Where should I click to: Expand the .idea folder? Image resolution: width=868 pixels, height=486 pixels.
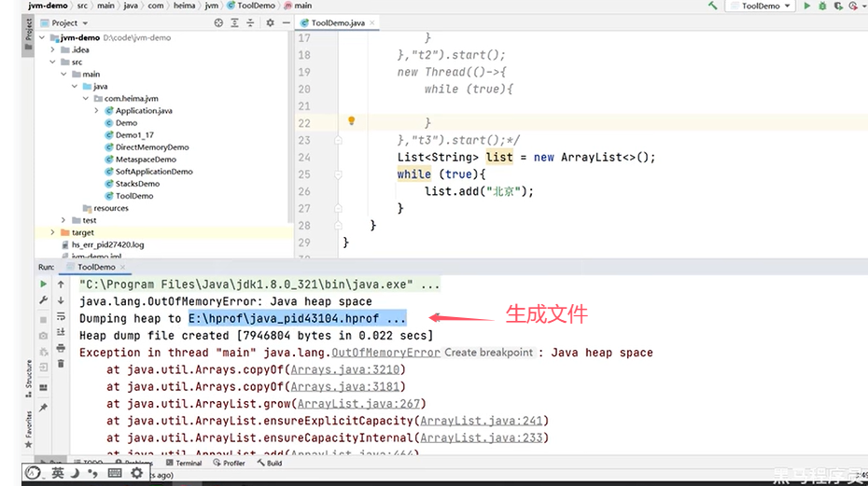tap(53, 49)
